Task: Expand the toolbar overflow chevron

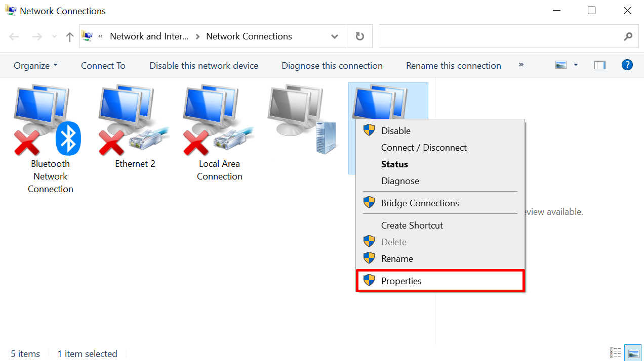Action: click(x=521, y=65)
